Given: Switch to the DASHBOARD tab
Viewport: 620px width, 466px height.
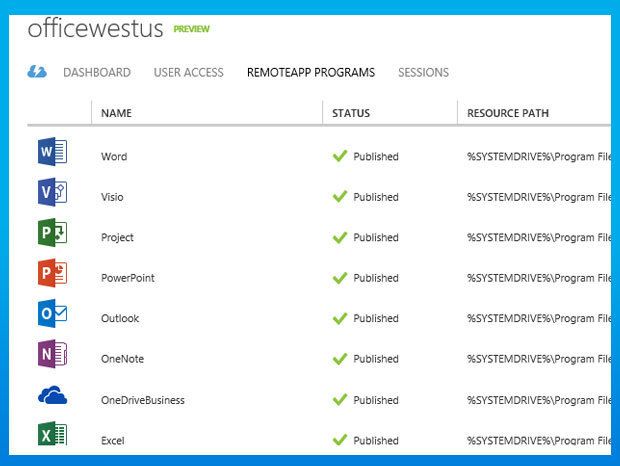Looking at the screenshot, I should tap(97, 72).
